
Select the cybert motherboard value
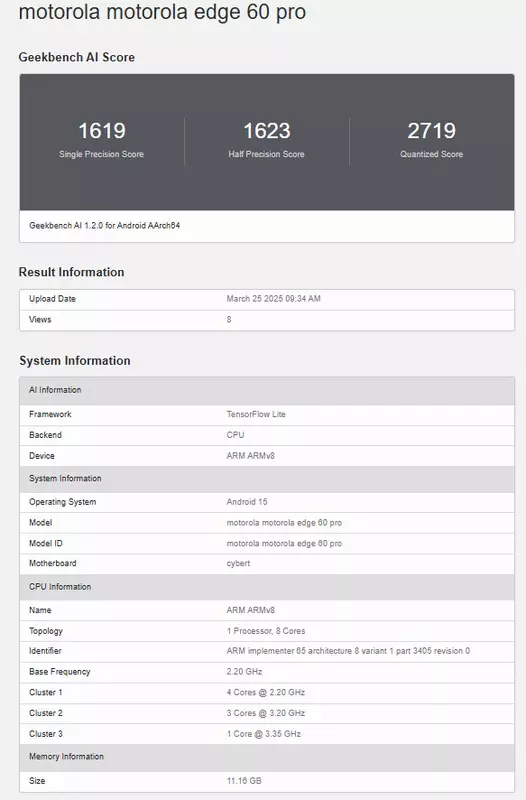pyautogui.click(x=238, y=564)
